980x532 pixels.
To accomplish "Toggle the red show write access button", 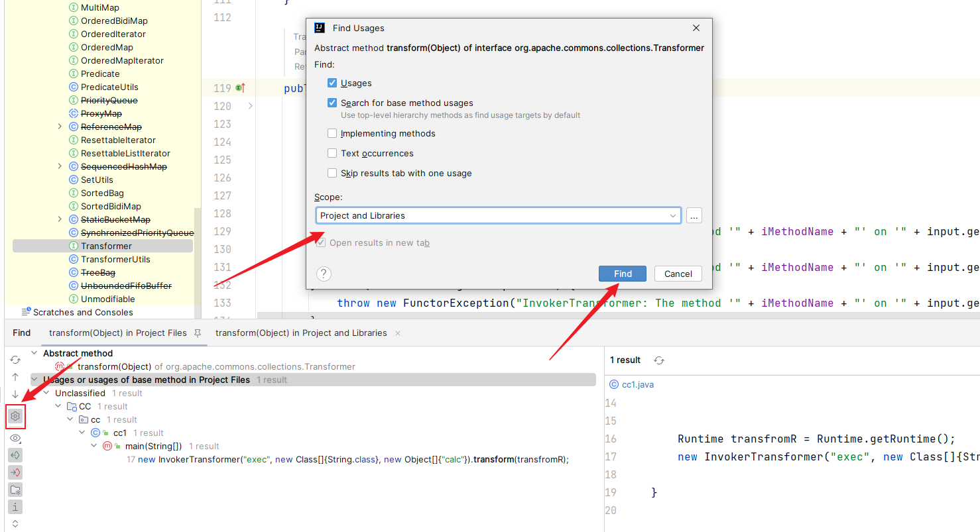I will click(15, 472).
